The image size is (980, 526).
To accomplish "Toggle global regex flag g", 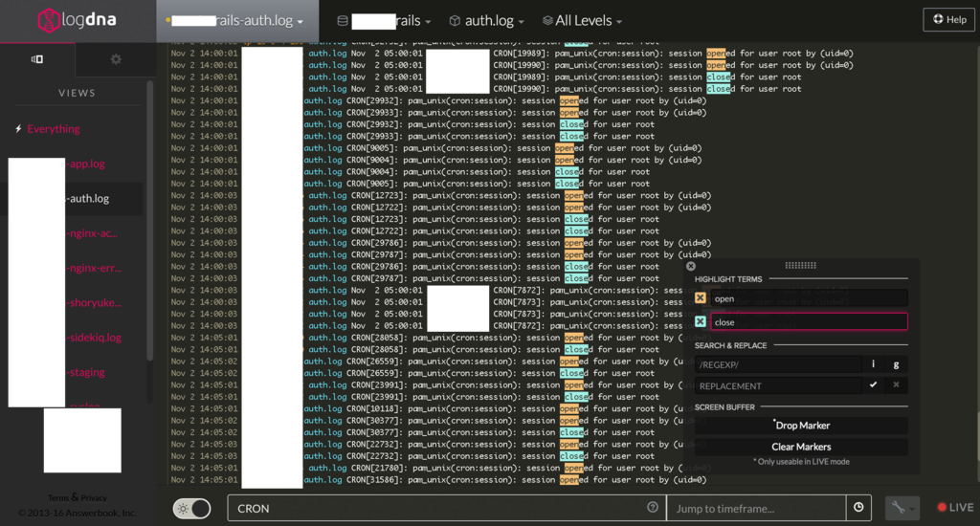I will pos(896,364).
